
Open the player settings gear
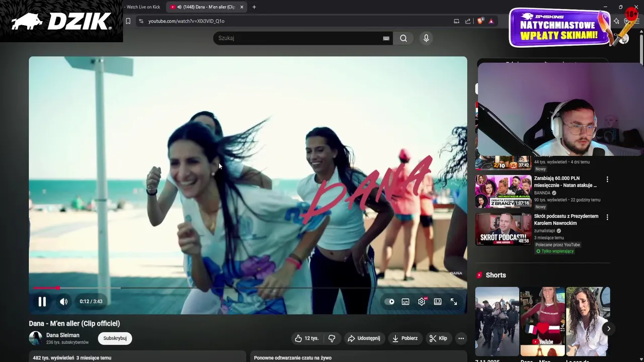422,302
